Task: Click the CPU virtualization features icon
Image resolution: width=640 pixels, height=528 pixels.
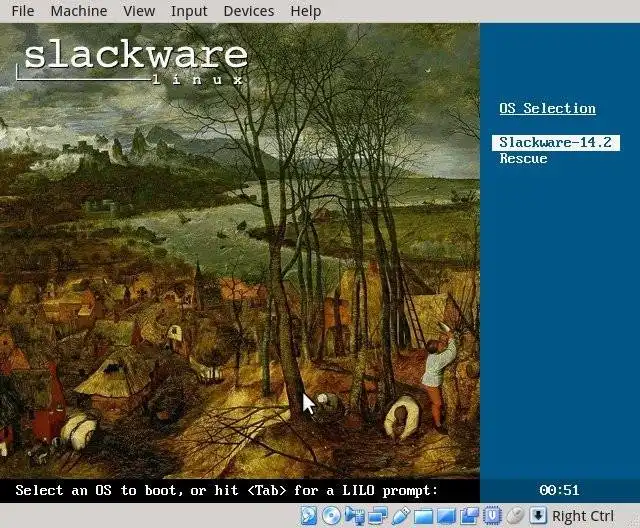Action: pos(492,516)
